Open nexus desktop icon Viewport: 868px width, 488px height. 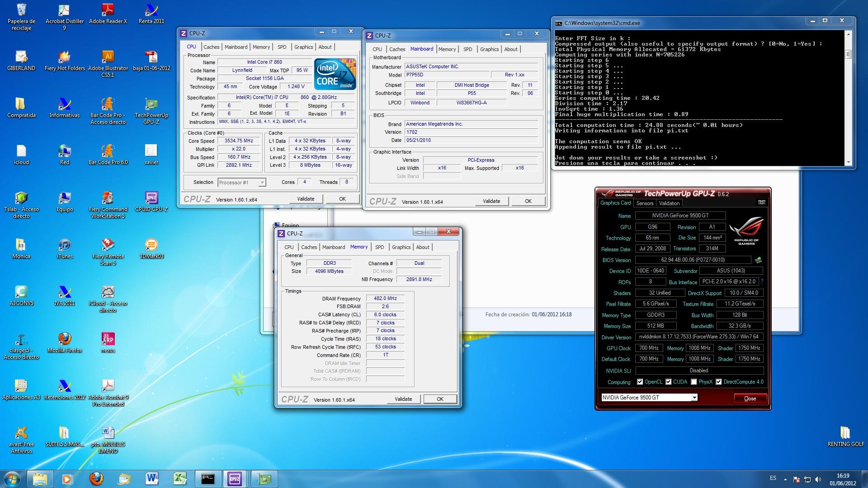pos(108,343)
